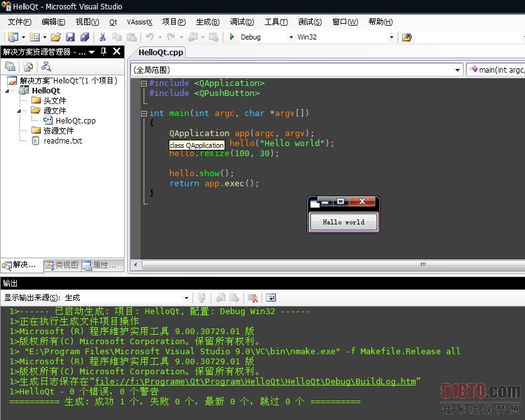The image size is (525, 420).
Task: Select the 头文件 header files folder
Action: coord(55,101)
